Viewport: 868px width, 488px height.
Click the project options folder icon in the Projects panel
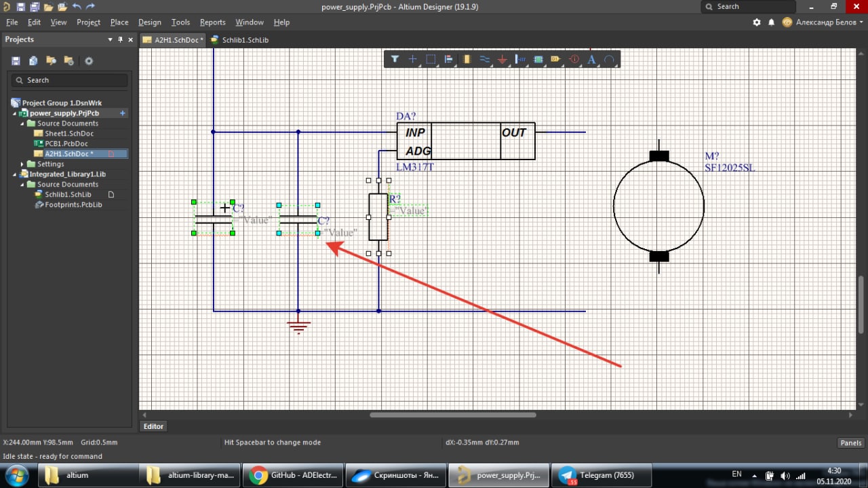click(x=68, y=61)
